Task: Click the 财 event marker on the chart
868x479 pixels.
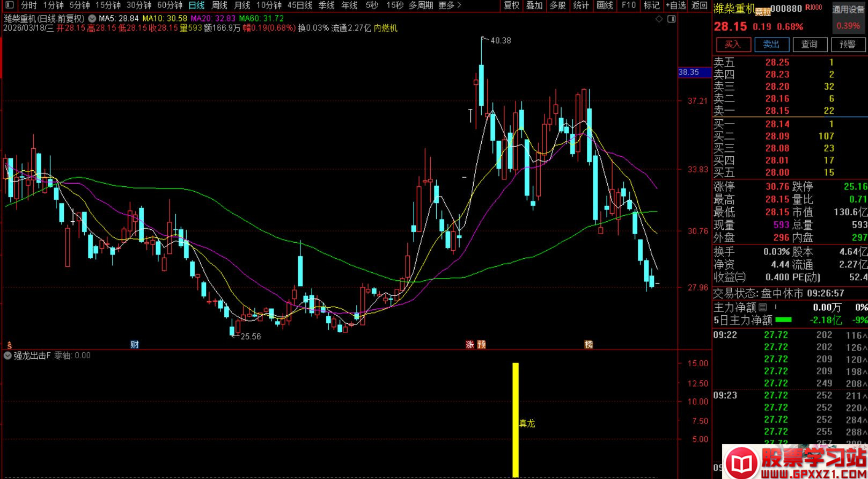Action: 135,345
